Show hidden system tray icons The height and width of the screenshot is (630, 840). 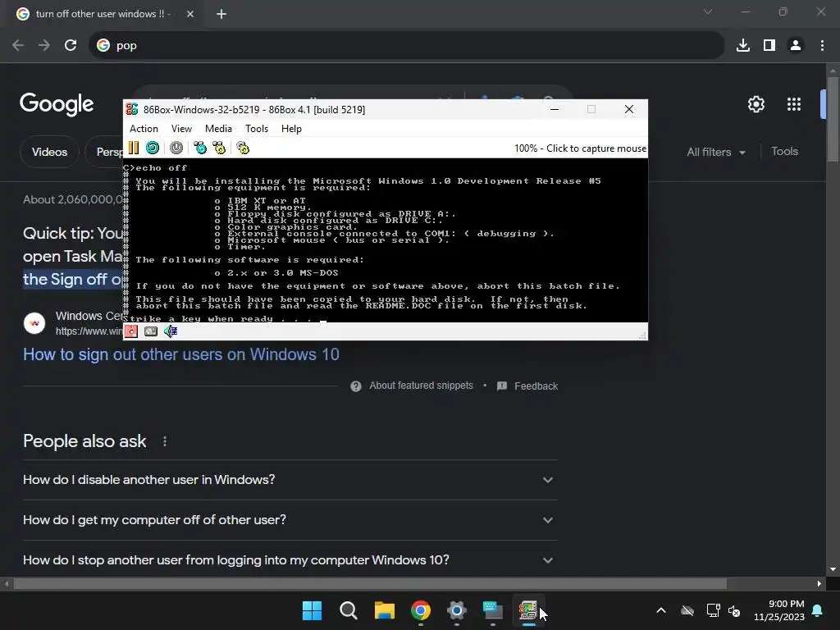661,610
